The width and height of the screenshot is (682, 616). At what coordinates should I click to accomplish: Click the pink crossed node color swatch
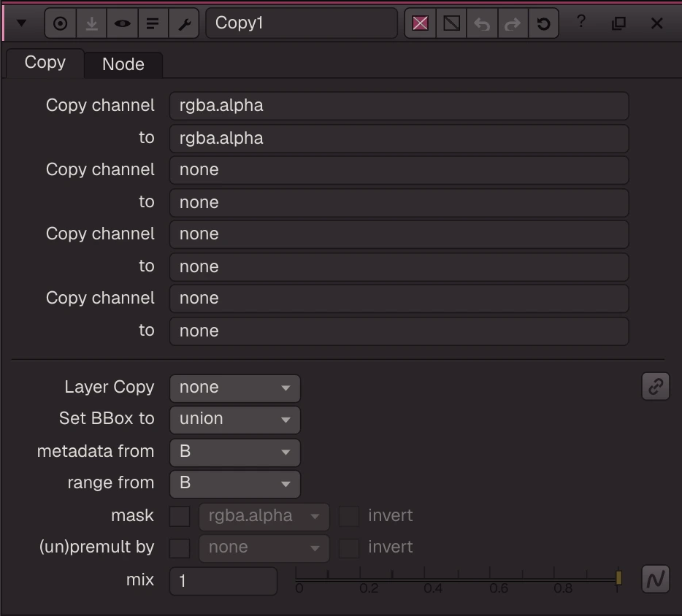420,23
